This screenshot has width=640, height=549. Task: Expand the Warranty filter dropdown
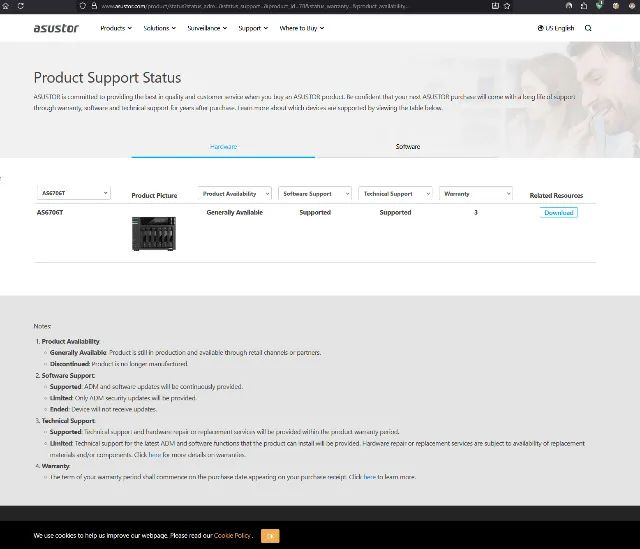click(475, 194)
